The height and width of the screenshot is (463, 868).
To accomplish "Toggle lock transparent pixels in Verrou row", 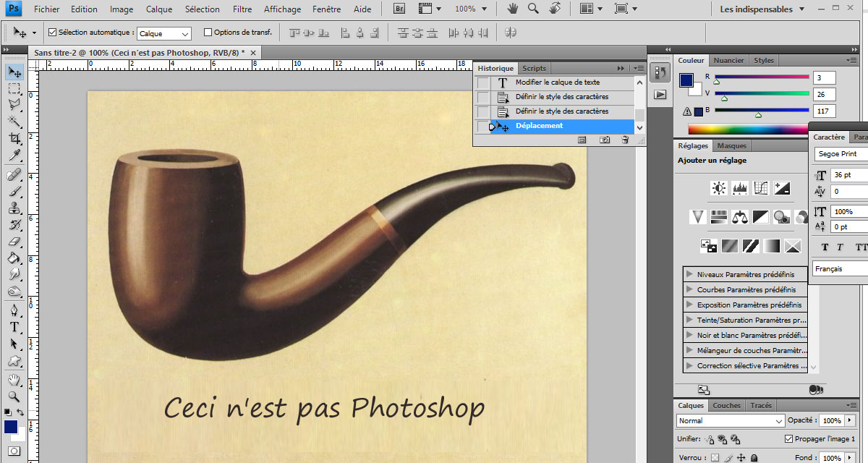I will coord(715,458).
